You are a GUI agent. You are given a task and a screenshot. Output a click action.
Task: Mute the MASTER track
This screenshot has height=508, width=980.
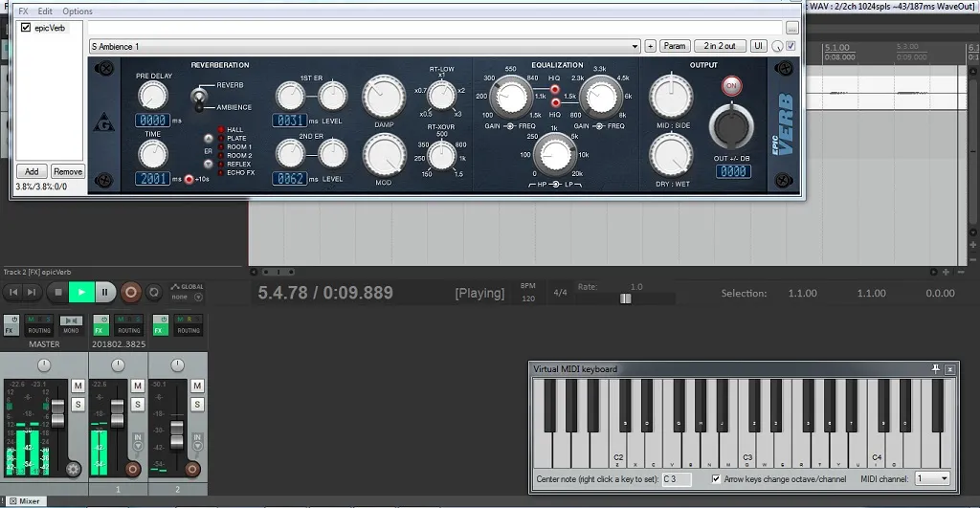click(x=78, y=387)
